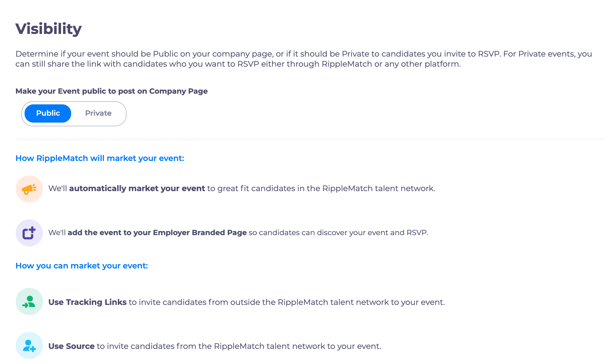
Task: Click the visibility description paragraph
Action: [304, 59]
